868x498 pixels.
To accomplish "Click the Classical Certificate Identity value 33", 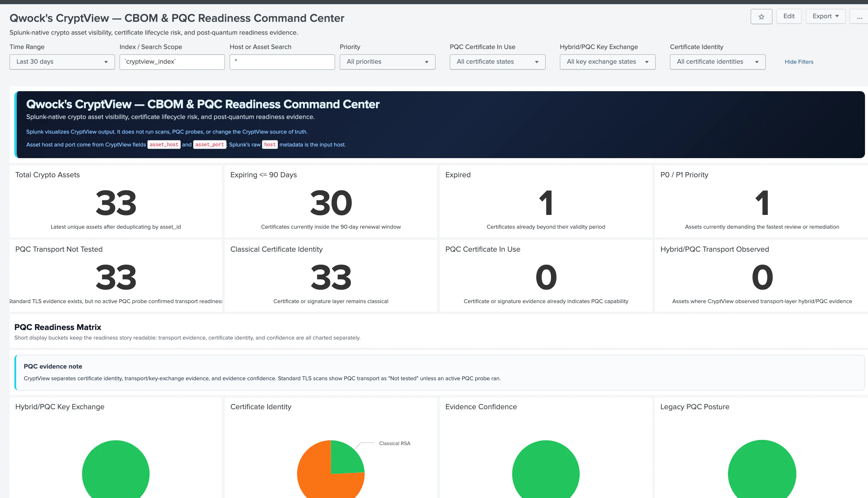I will [x=331, y=277].
